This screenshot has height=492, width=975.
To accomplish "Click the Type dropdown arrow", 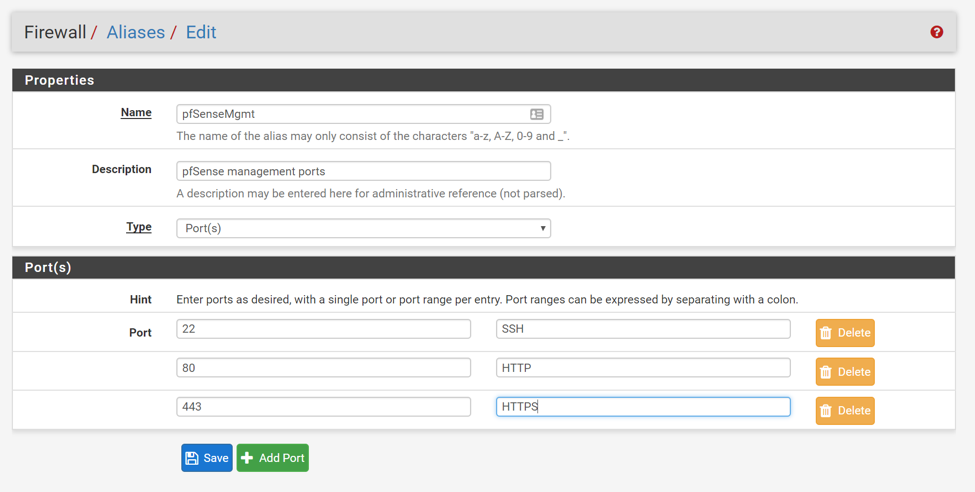I will [x=543, y=228].
